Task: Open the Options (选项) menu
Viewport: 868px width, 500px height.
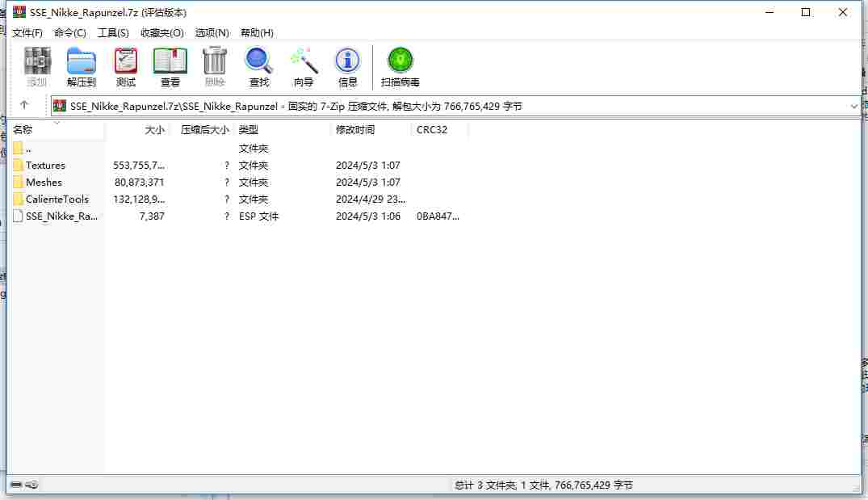Action: pyautogui.click(x=212, y=32)
